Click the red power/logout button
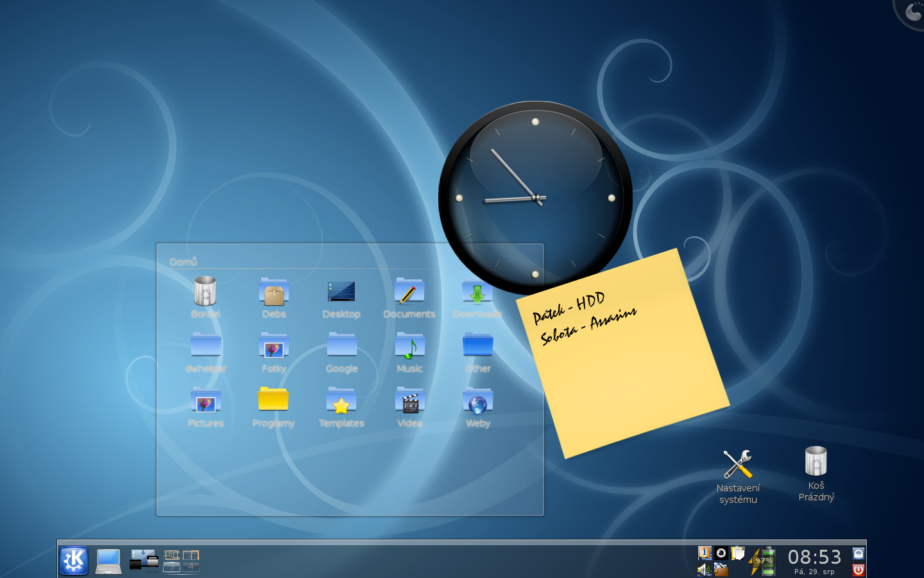This screenshot has width=924, height=578. click(x=859, y=570)
